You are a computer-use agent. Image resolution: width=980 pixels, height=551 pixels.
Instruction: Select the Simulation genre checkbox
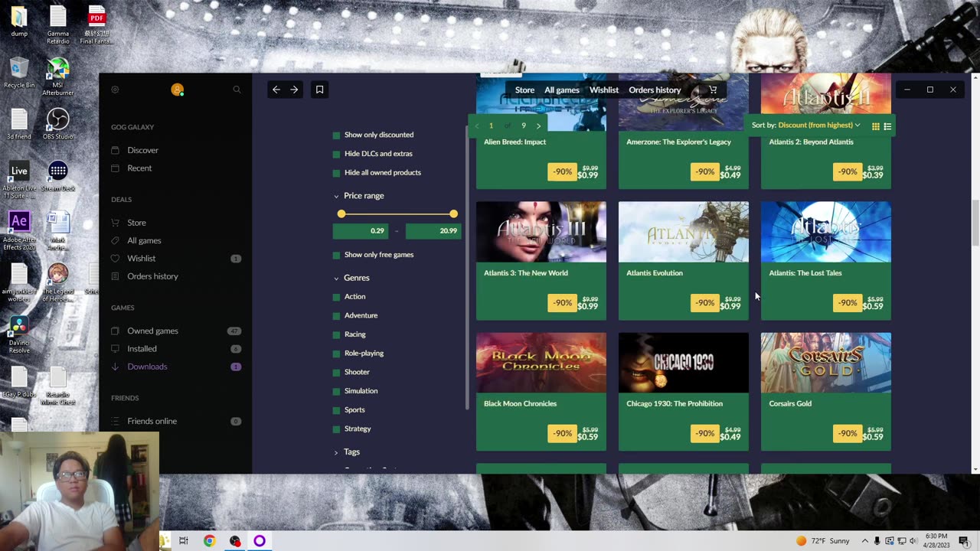336,391
